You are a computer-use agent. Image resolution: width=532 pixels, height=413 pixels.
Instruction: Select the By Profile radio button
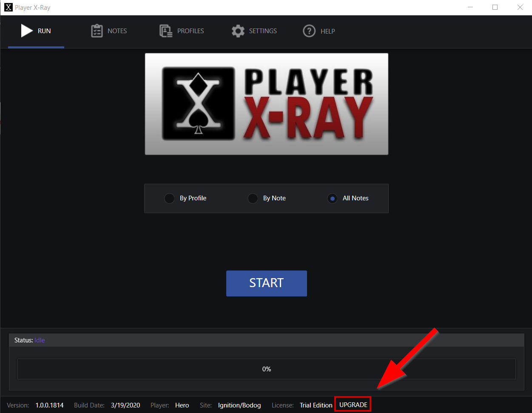pos(169,198)
